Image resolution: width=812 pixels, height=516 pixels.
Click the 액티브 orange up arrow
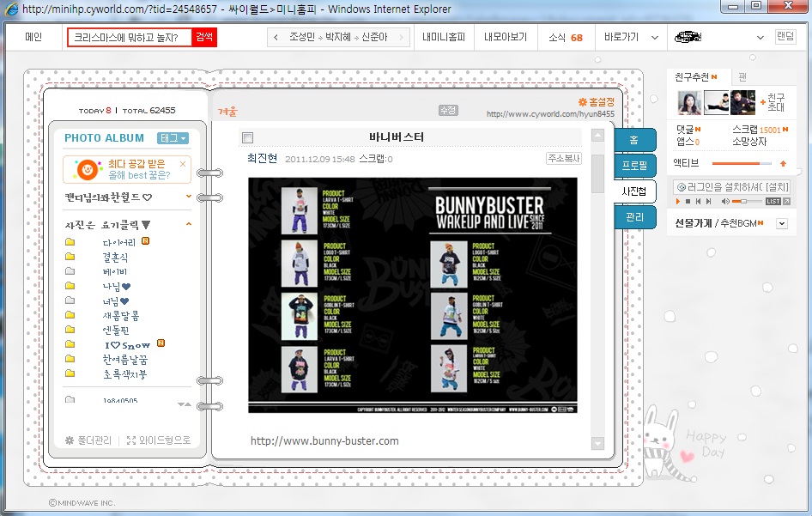point(783,164)
